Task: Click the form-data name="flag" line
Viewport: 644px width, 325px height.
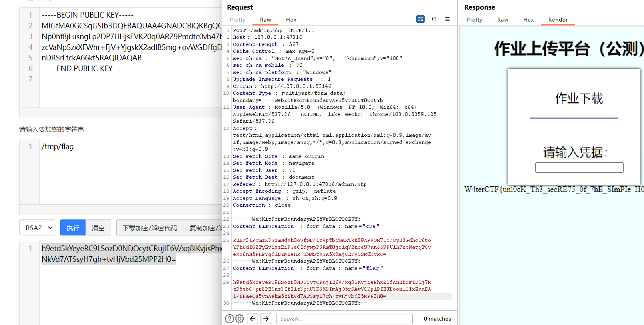Action: (x=308, y=268)
